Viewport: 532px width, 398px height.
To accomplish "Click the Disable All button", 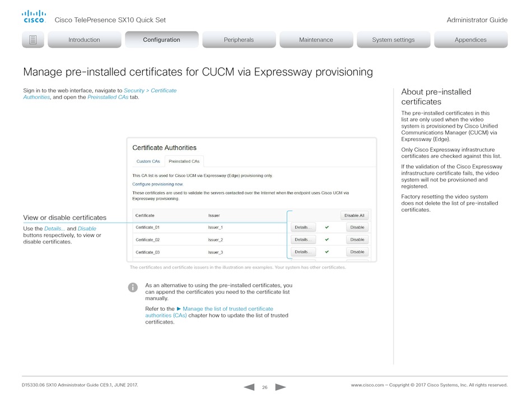I will [x=354, y=216].
